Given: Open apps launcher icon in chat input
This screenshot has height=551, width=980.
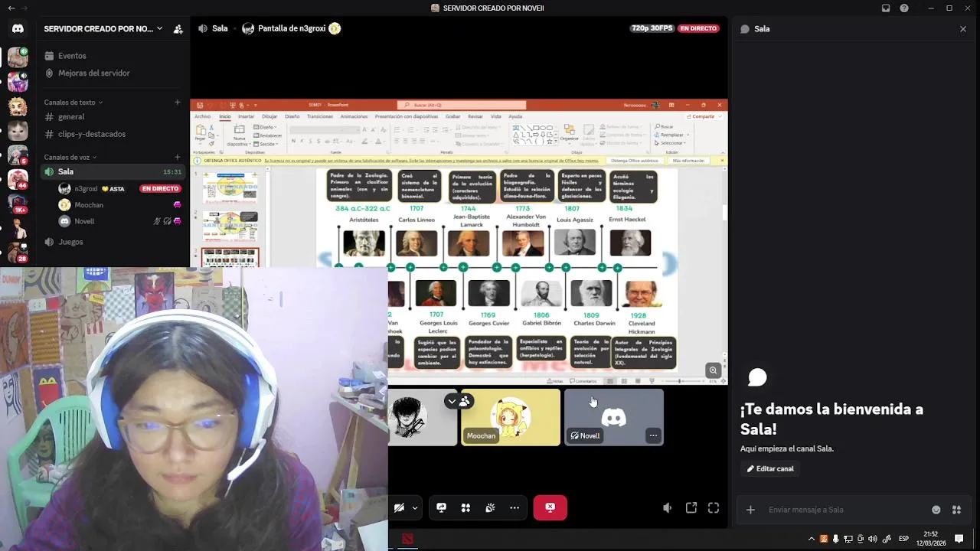Looking at the screenshot, I should (x=956, y=510).
